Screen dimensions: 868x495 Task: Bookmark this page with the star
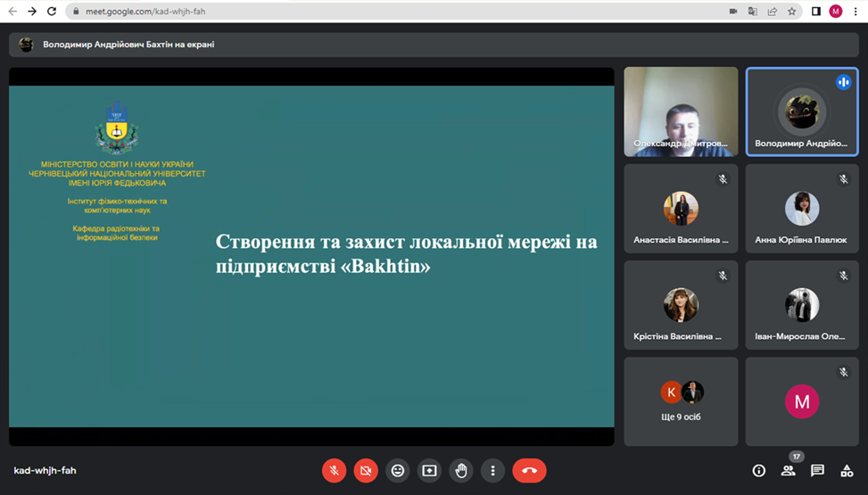point(791,11)
